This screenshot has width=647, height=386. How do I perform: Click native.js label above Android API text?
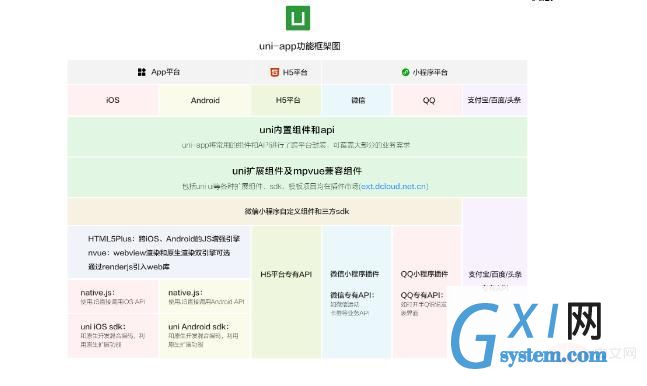point(185,293)
